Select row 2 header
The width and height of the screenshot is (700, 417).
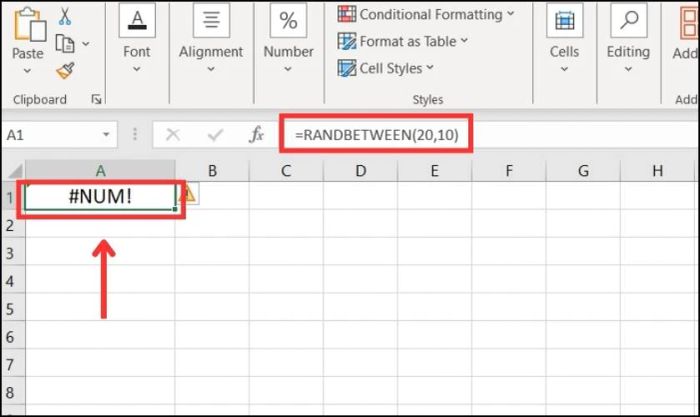[x=11, y=225]
